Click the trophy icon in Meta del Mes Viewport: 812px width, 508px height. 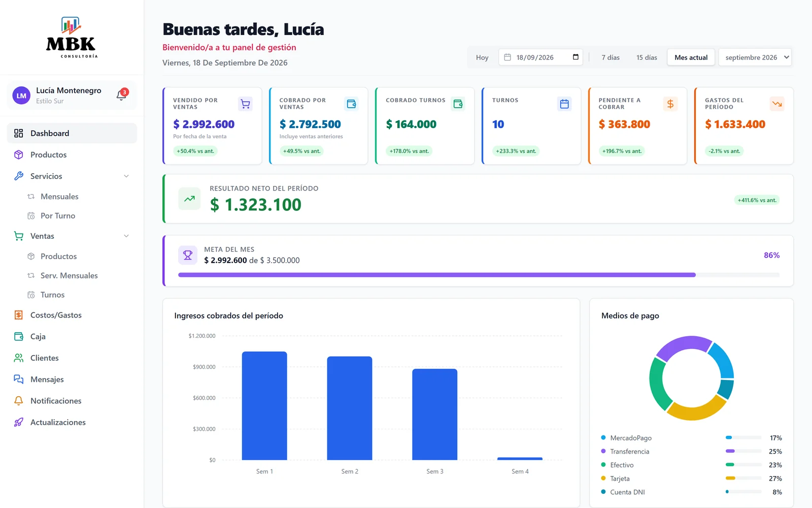click(188, 255)
